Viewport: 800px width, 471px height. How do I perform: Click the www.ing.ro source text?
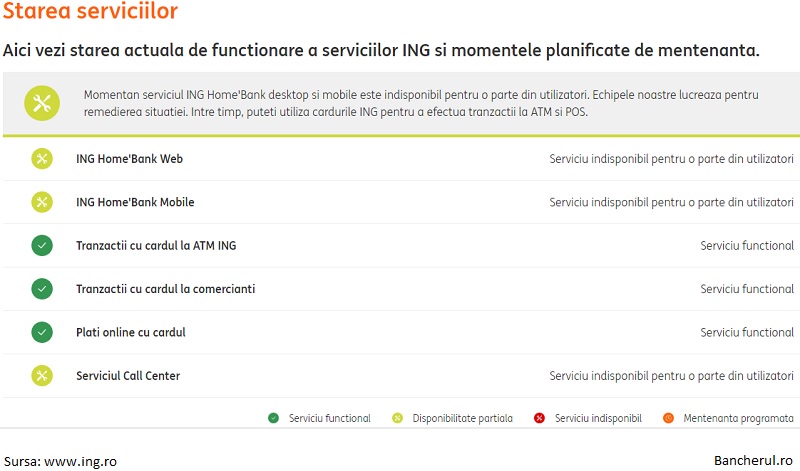[81, 461]
